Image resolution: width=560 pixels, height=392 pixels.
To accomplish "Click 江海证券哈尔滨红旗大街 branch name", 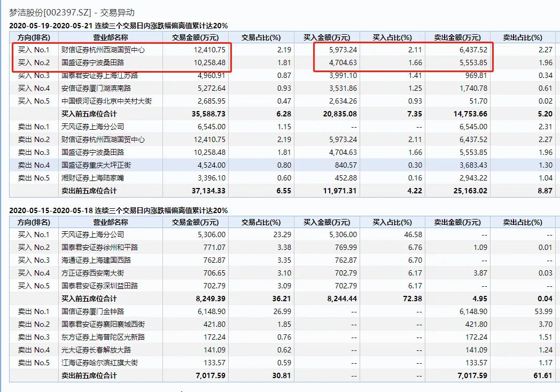I will (x=99, y=363).
